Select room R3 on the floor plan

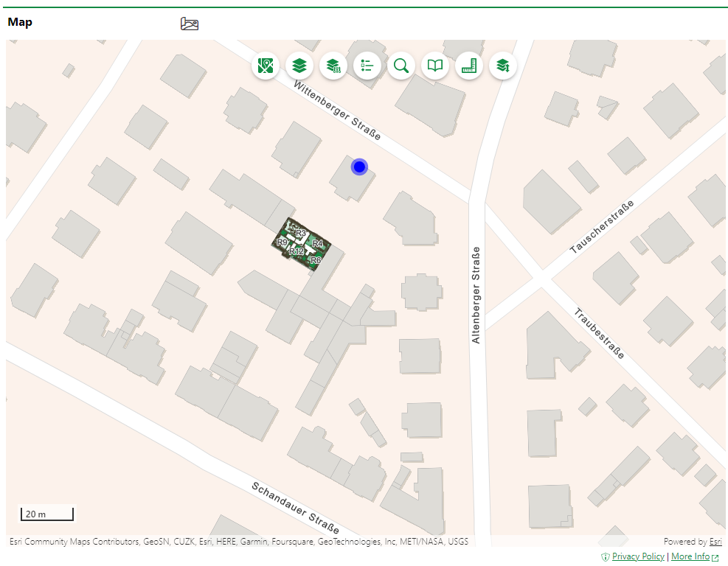point(300,234)
